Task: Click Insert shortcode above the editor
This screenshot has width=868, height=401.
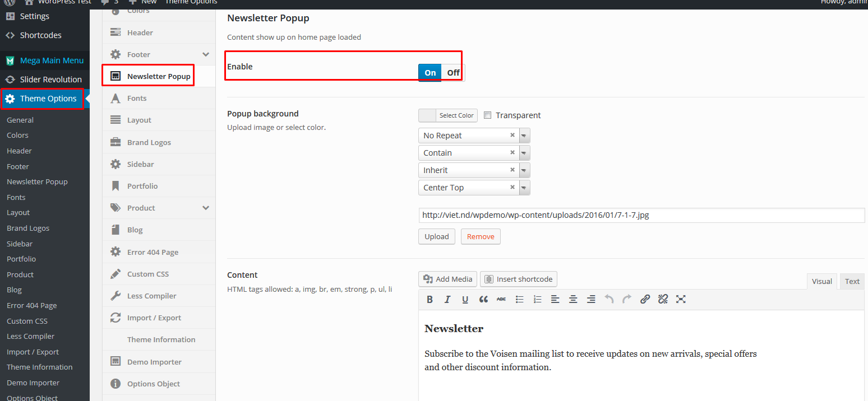Action: (518, 279)
